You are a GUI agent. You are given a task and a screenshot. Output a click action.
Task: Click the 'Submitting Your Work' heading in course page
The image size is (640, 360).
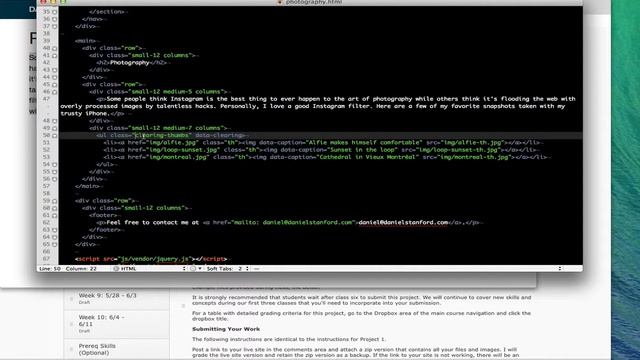(x=226, y=329)
